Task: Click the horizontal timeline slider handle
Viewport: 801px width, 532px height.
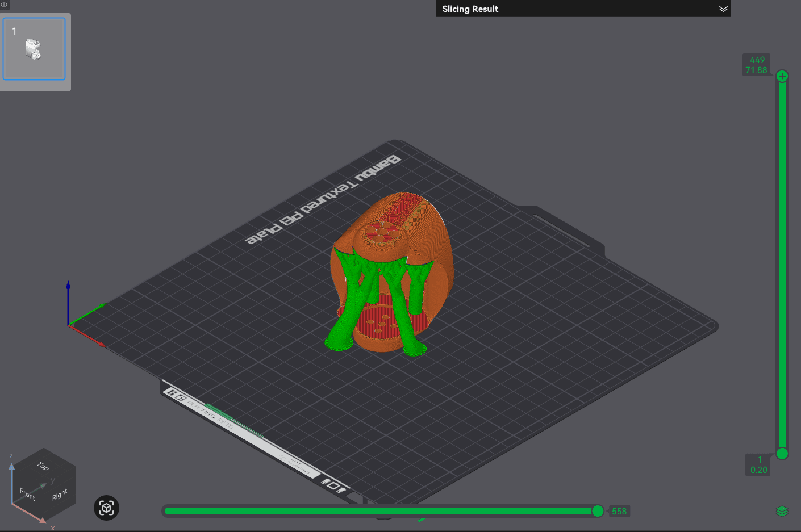Action: click(598, 510)
